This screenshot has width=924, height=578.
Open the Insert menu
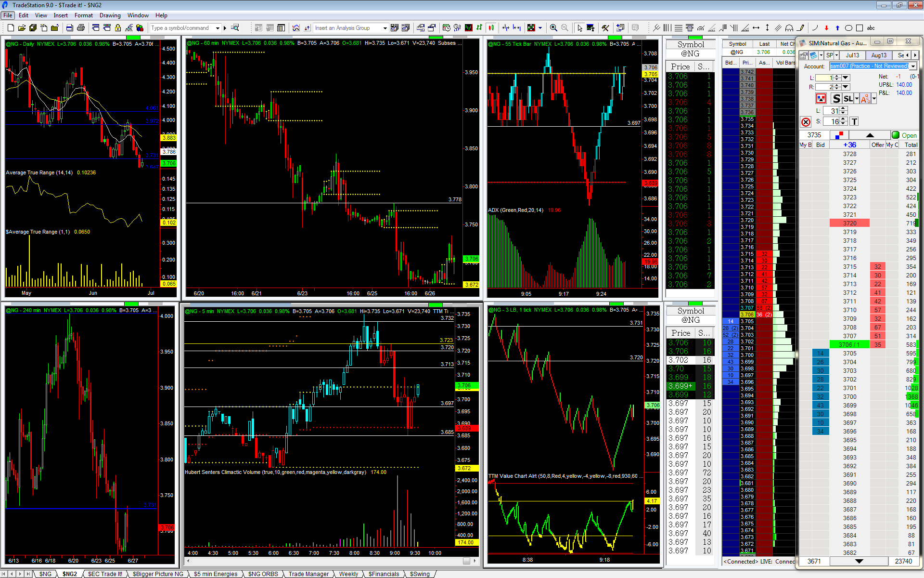pyautogui.click(x=61, y=15)
